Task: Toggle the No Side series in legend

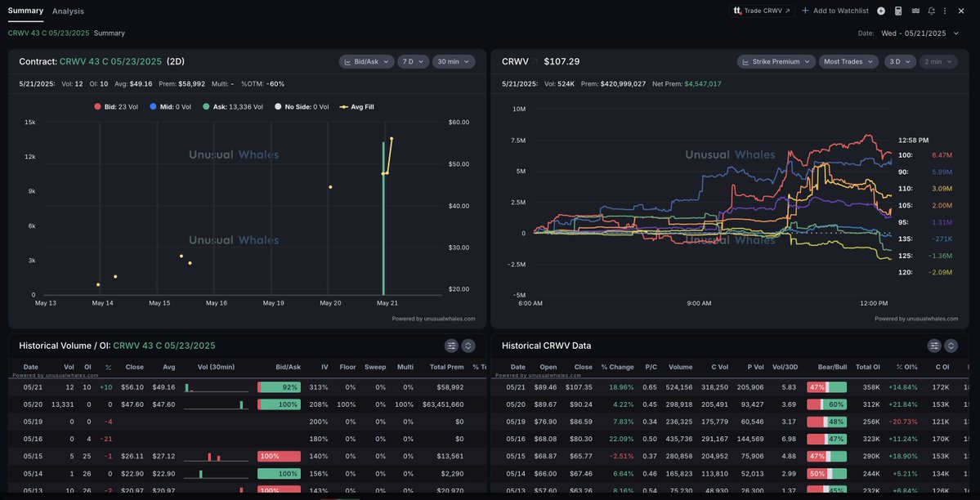Action: [302, 107]
